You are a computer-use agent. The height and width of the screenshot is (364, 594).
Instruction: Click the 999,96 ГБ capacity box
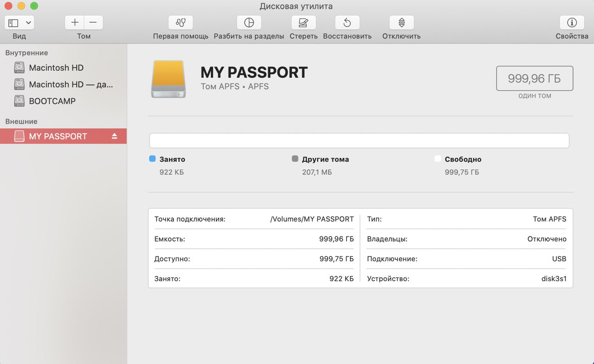535,78
